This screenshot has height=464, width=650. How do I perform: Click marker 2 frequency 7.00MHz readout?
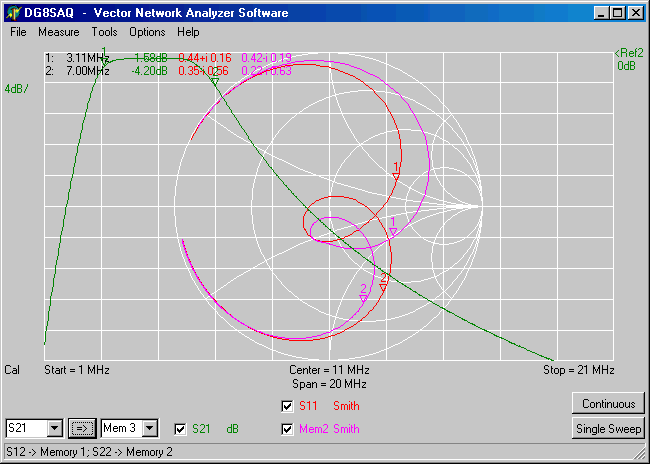(x=87, y=71)
